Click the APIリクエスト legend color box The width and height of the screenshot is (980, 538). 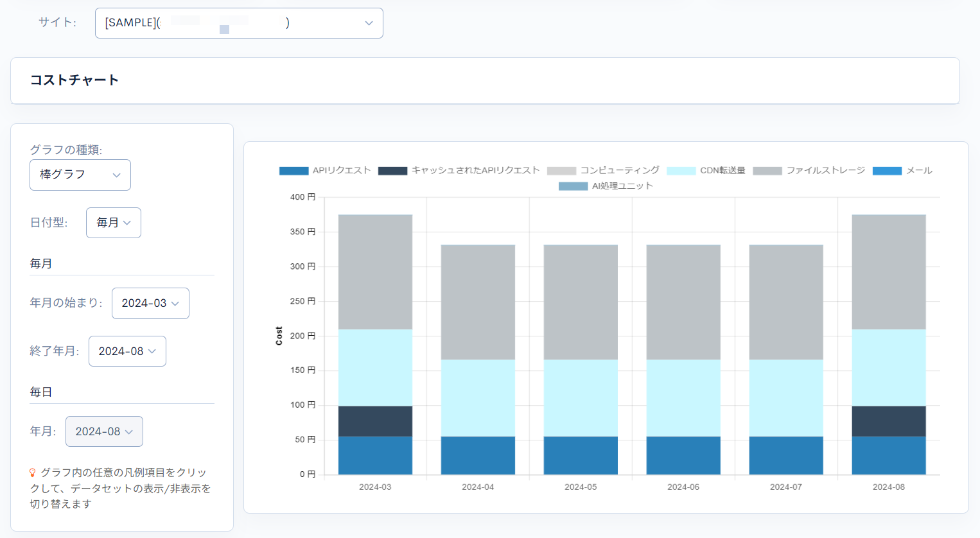pos(294,171)
